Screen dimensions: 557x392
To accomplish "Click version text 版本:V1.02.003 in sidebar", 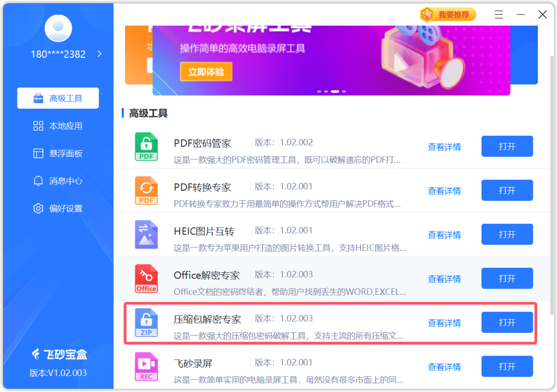I will pos(58,373).
